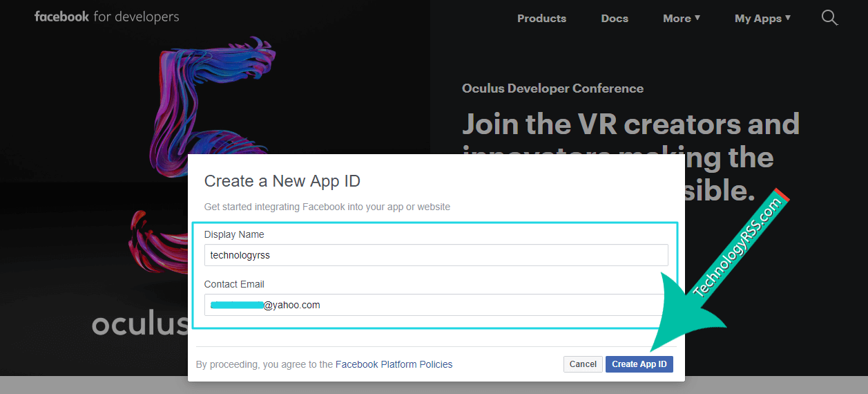868x394 pixels.
Task: Click the facebook for developers logo
Action: click(106, 17)
